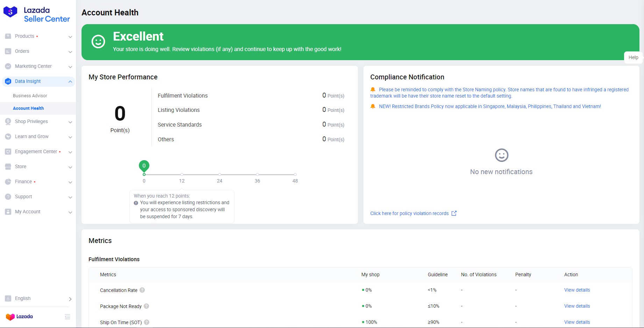Expand the Products menu chevron
This screenshot has height=328, width=644.
coord(70,37)
